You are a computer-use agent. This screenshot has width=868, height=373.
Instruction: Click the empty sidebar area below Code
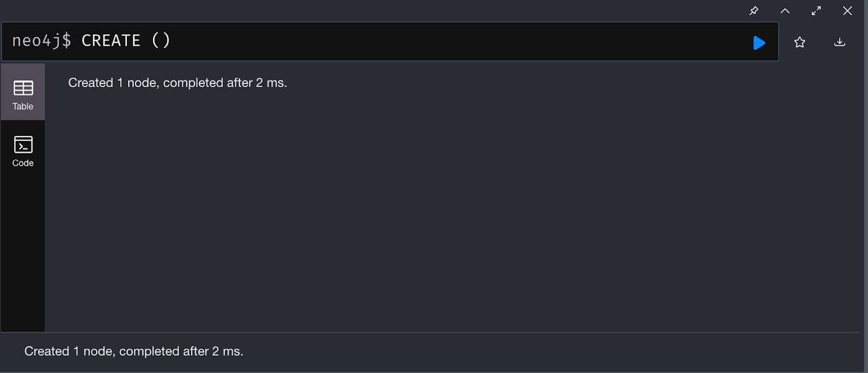tap(23, 250)
